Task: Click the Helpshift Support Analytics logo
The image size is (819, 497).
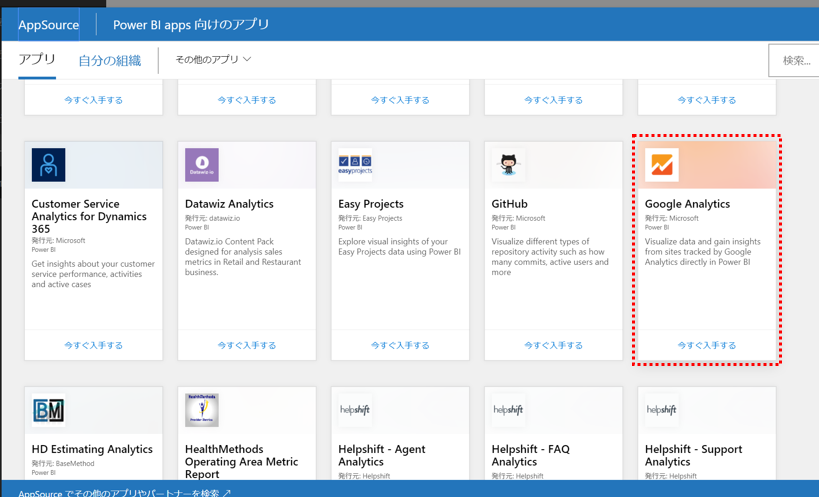Action: tap(662, 410)
